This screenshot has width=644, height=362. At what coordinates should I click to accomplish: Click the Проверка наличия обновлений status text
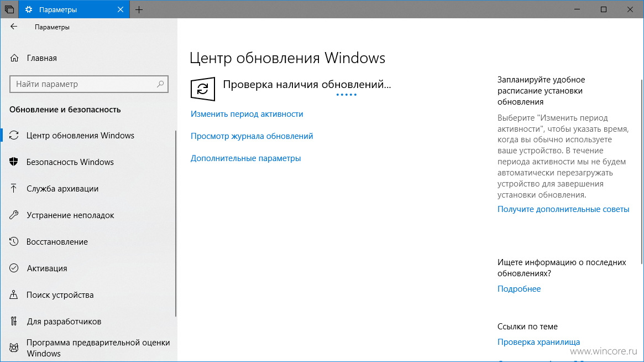pos(307,84)
